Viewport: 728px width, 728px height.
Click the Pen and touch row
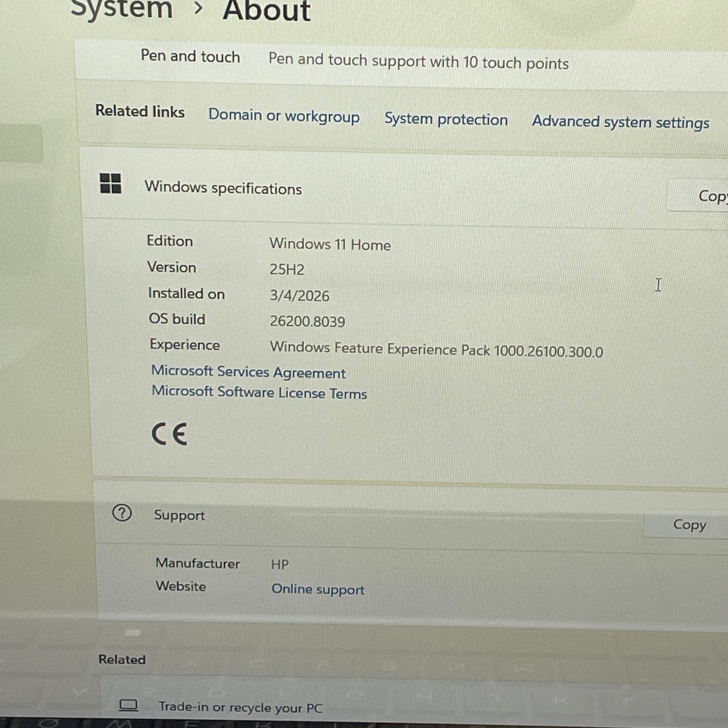(x=190, y=57)
